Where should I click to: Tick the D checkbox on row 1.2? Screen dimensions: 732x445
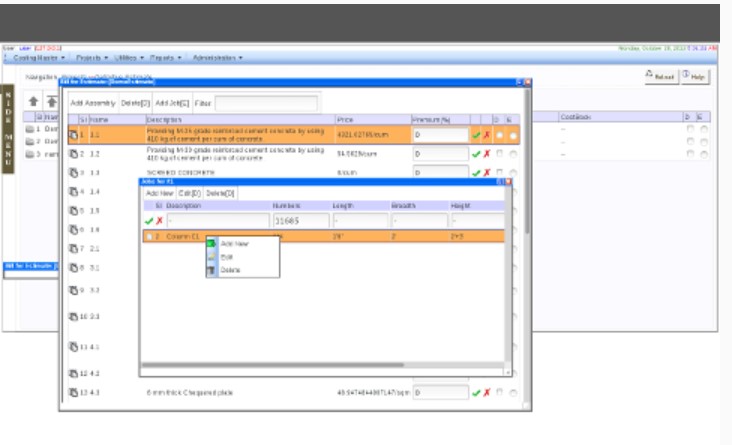click(x=500, y=153)
